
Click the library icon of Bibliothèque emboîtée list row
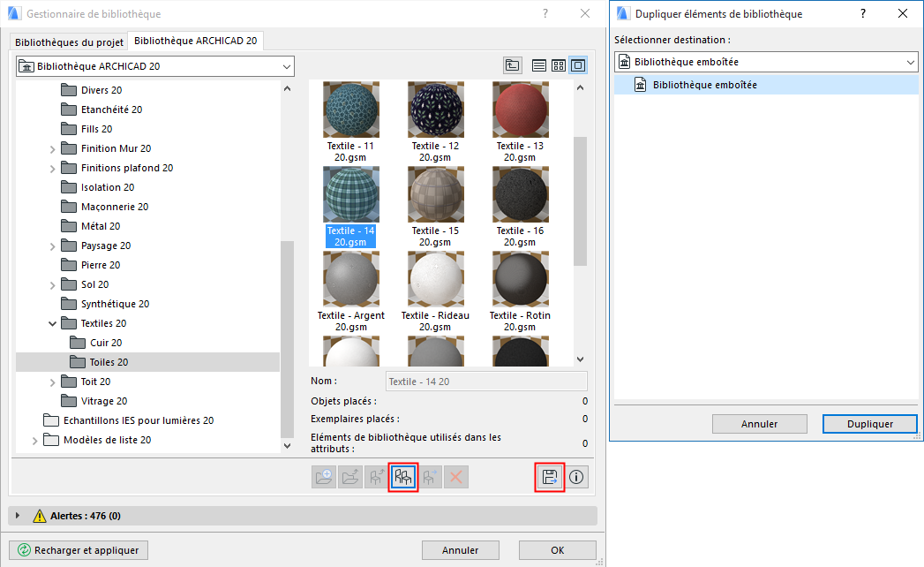point(640,85)
